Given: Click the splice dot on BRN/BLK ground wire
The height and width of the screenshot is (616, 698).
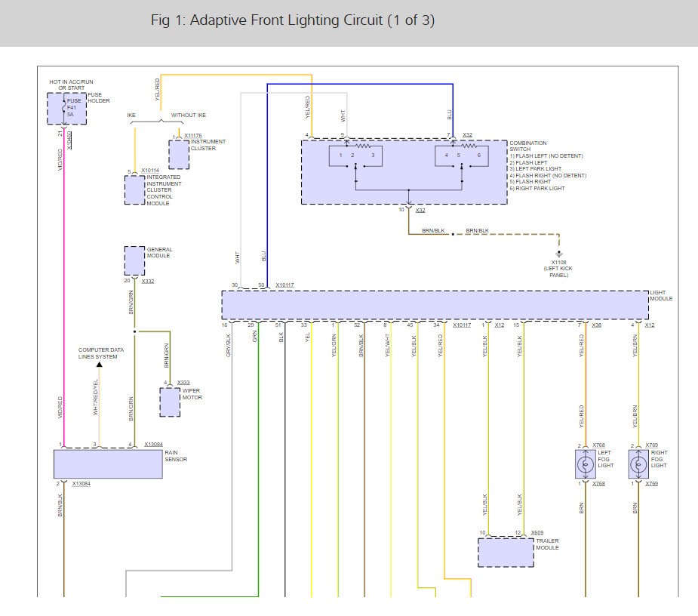Looking at the screenshot, I should 453,234.
